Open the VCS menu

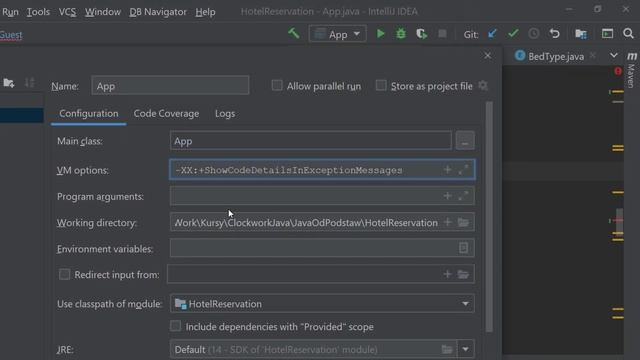pyautogui.click(x=67, y=12)
